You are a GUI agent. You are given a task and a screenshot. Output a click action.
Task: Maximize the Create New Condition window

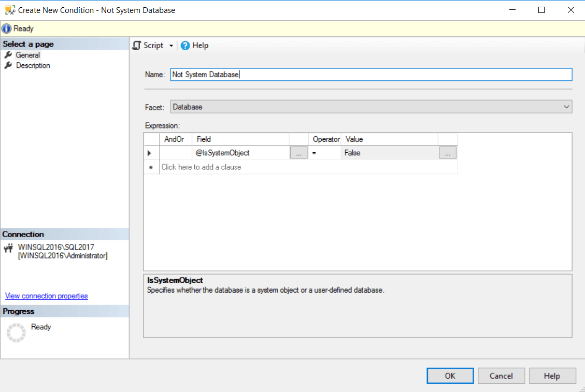541,10
